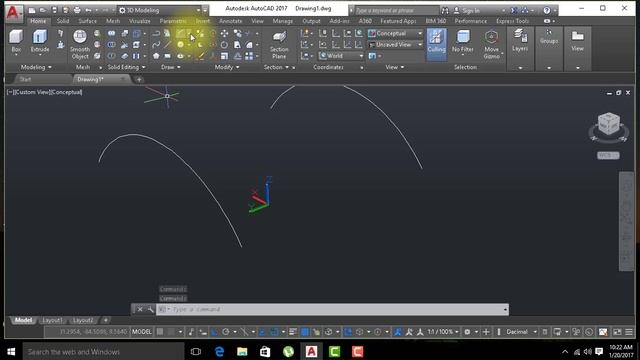The height and width of the screenshot is (360, 640).
Task: Add a new drawing tab with plus button
Action: pyautogui.click(x=139, y=79)
